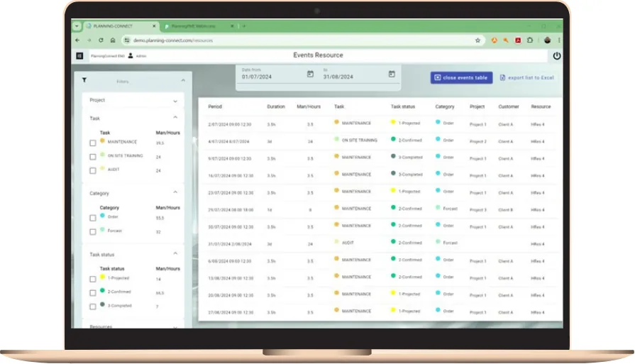The image size is (635, 364).
Task: Click the 27/08/2024 09:00 12:30 row
Action: pos(380,311)
